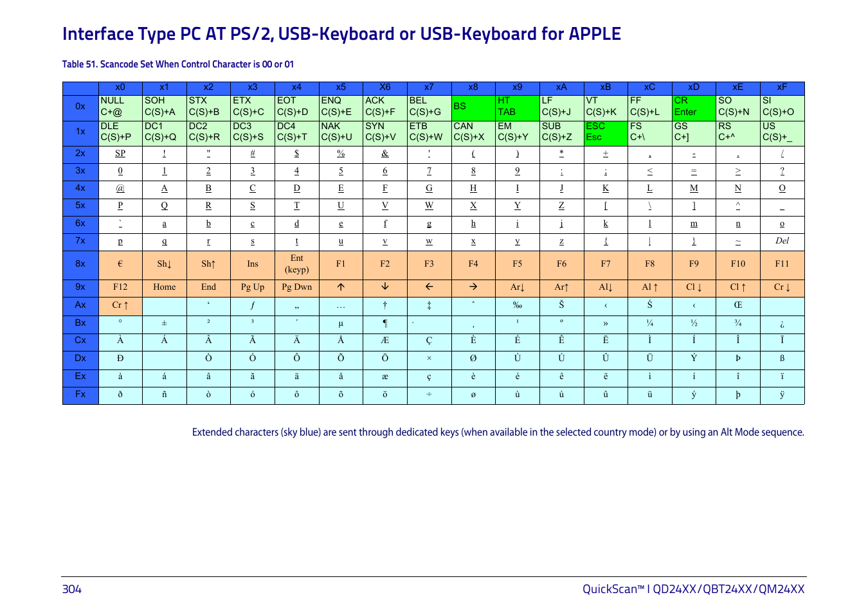Click the HT TAB cell
The image size is (868, 613).
518,107
